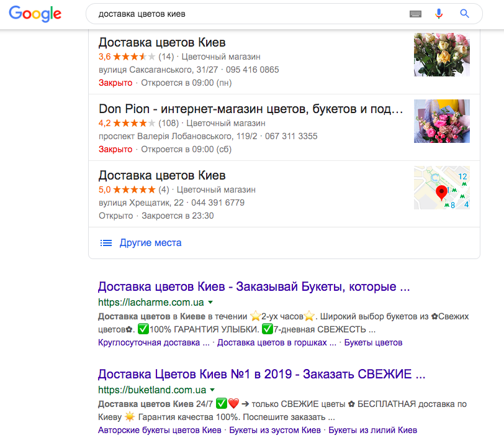Image resolution: width=504 pixels, height=448 pixels.
Task: Click the 4,2 star rating with 108 reviews
Action: tap(138, 123)
